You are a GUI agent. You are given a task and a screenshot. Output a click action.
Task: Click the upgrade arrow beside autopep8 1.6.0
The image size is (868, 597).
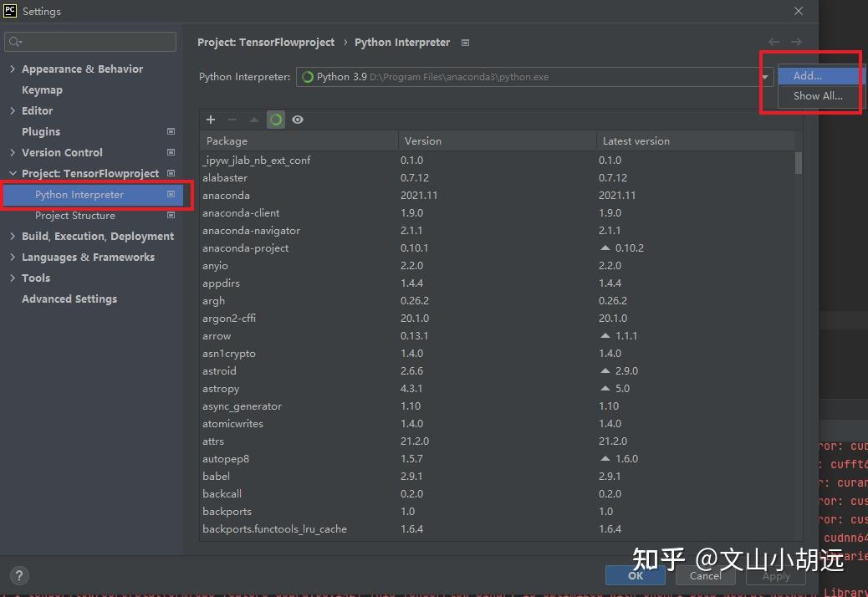click(605, 459)
